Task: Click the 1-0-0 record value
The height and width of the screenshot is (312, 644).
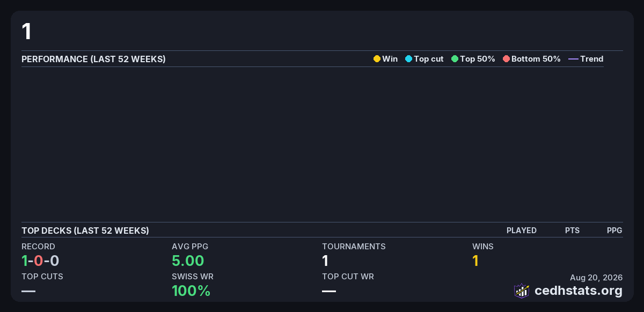Action: [x=40, y=261]
